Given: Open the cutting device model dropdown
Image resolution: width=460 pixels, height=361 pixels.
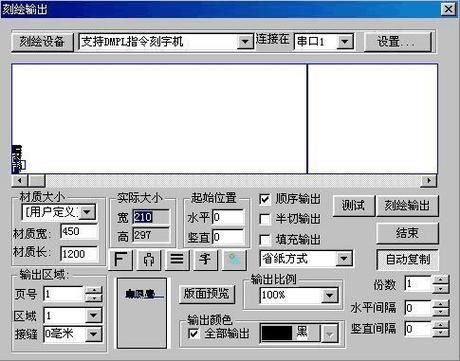Looking at the screenshot, I should [245, 42].
